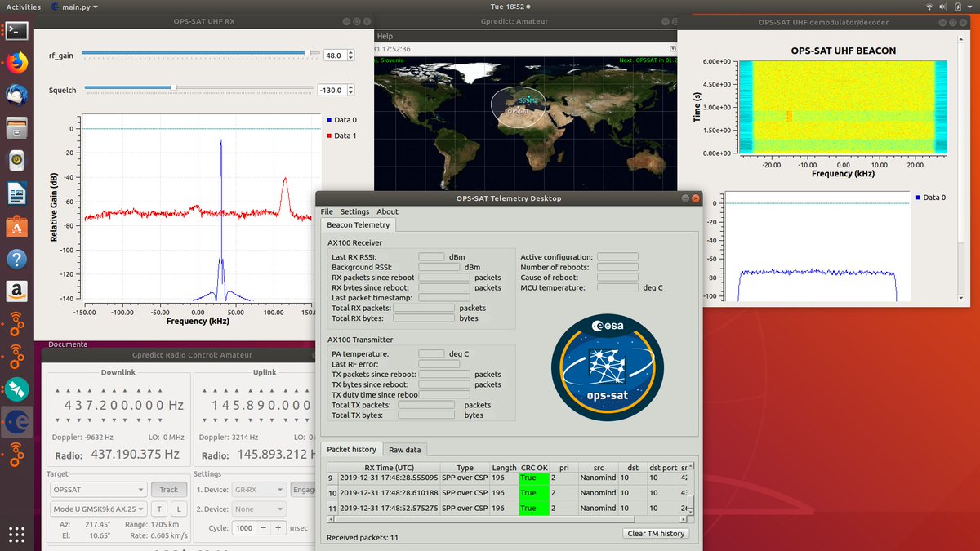Step the Squelch -130.0 spinner
Image resolution: width=980 pixels, height=551 pixels.
click(350, 90)
